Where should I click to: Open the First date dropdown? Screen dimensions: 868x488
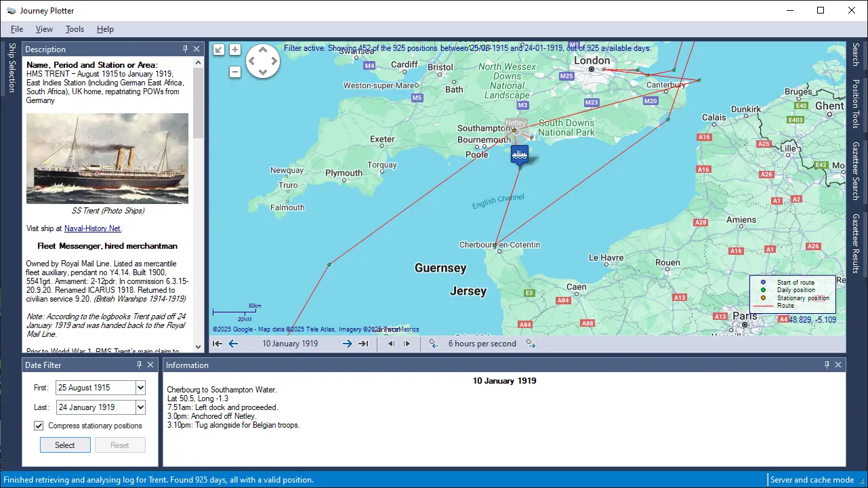[140, 388]
